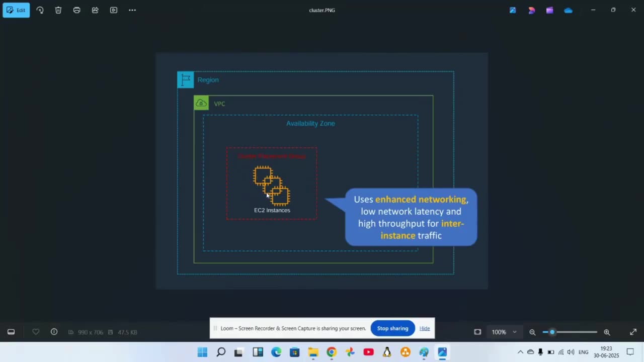This screenshot has width=644, height=362.
Task: Click the Stop sharing button
Action: click(x=392, y=328)
